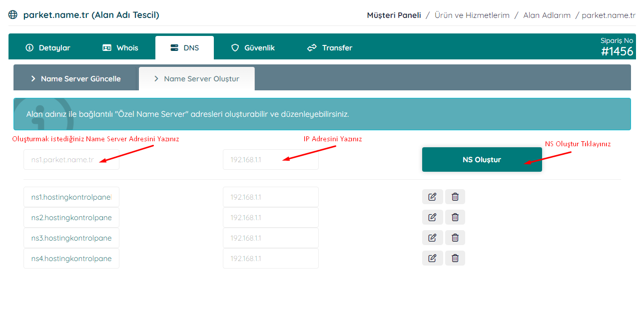The height and width of the screenshot is (309, 644).
Task: Select Name Server Oluştur sub-tab
Action: tap(197, 79)
